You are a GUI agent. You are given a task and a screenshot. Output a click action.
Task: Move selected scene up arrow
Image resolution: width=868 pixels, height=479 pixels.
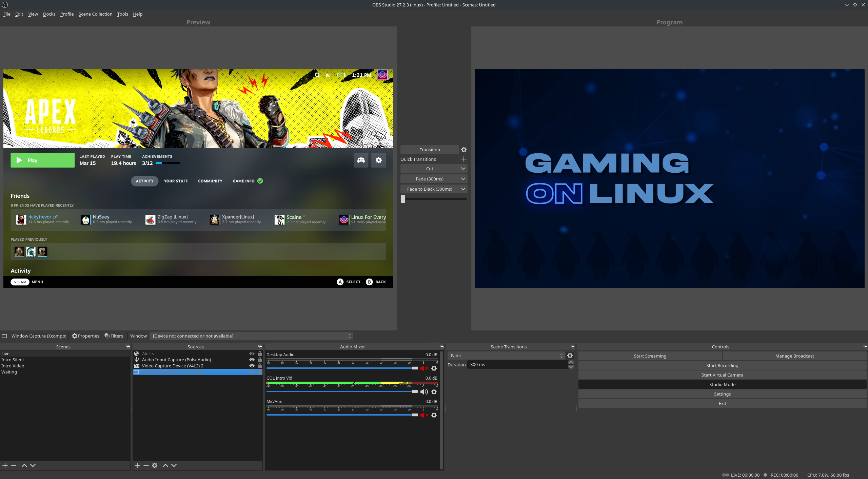pyautogui.click(x=24, y=465)
